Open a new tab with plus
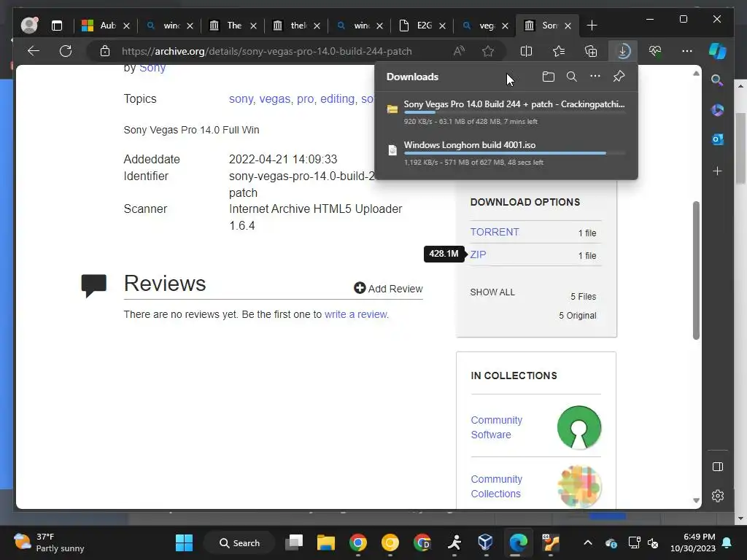747x560 pixels. click(x=592, y=26)
